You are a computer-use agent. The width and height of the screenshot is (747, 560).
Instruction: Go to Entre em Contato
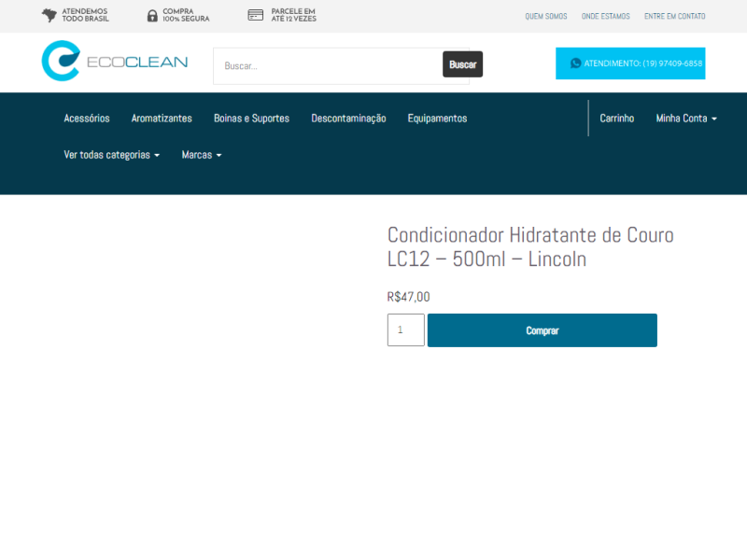click(x=674, y=16)
